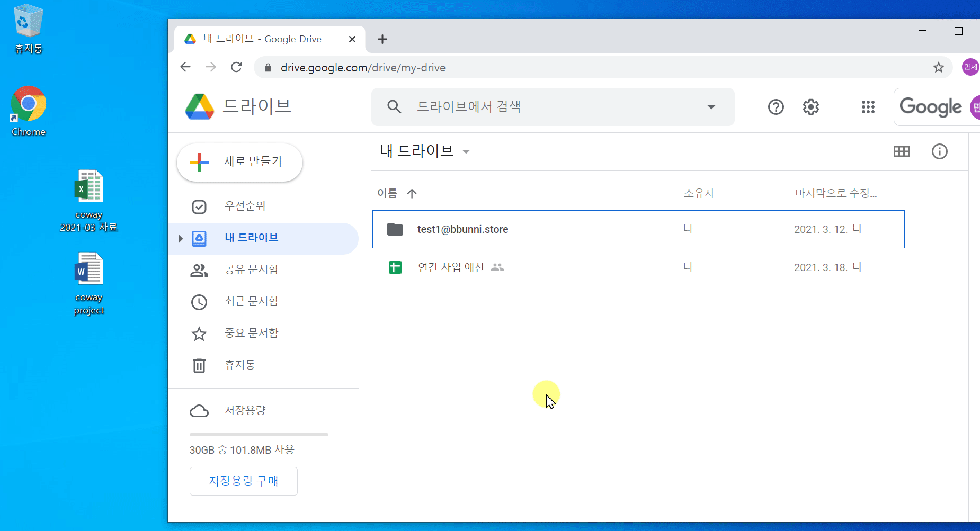Image resolution: width=980 pixels, height=531 pixels.
Task: Go back in browser history
Action: [185, 67]
